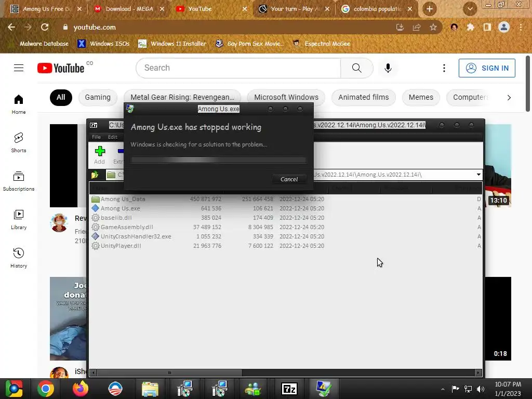Click the taskbar clock showing 10:07 PM

(x=508, y=389)
